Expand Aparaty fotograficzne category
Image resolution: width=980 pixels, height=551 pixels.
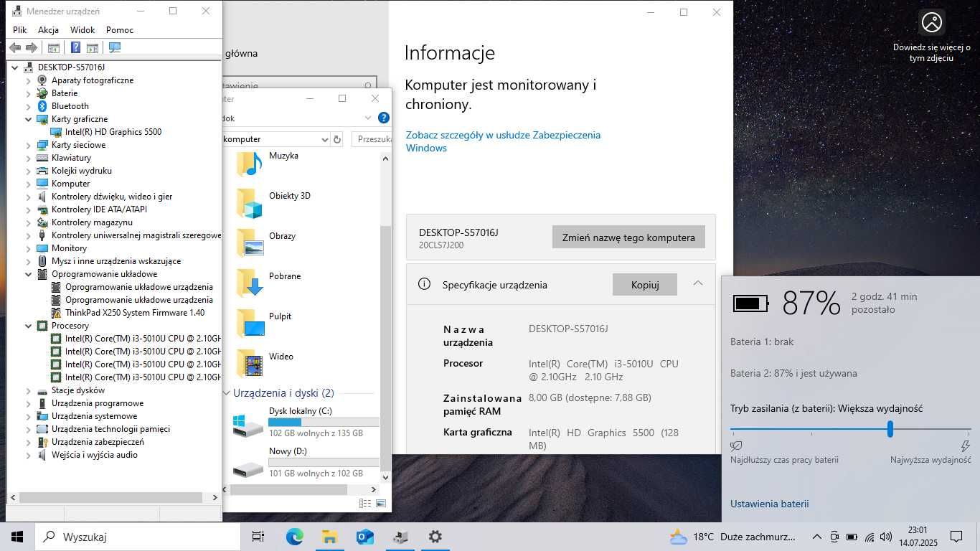(x=29, y=80)
